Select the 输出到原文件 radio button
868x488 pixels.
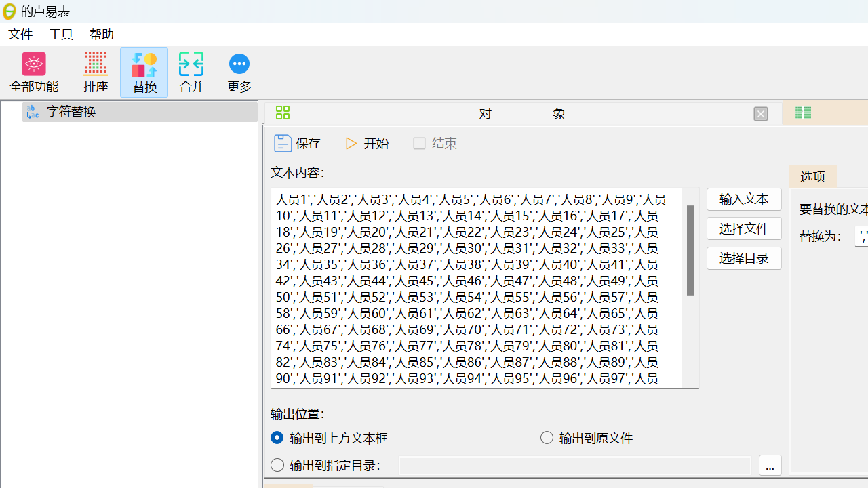547,437
